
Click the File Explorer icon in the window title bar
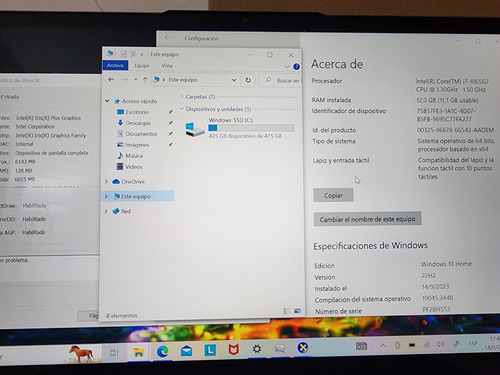click(x=110, y=53)
